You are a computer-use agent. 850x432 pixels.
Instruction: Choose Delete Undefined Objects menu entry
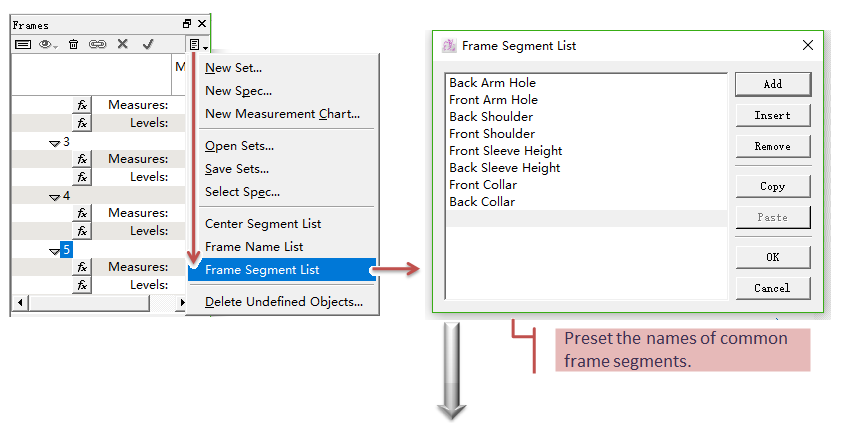point(283,301)
